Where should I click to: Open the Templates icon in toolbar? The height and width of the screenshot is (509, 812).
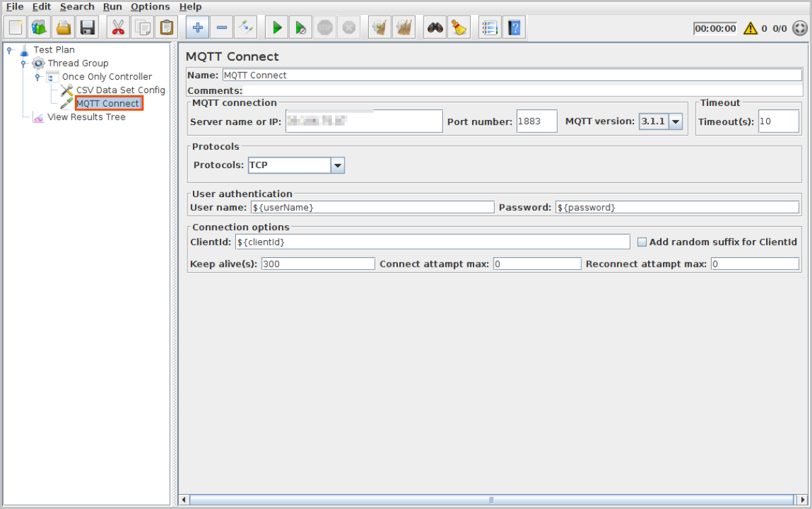40,28
